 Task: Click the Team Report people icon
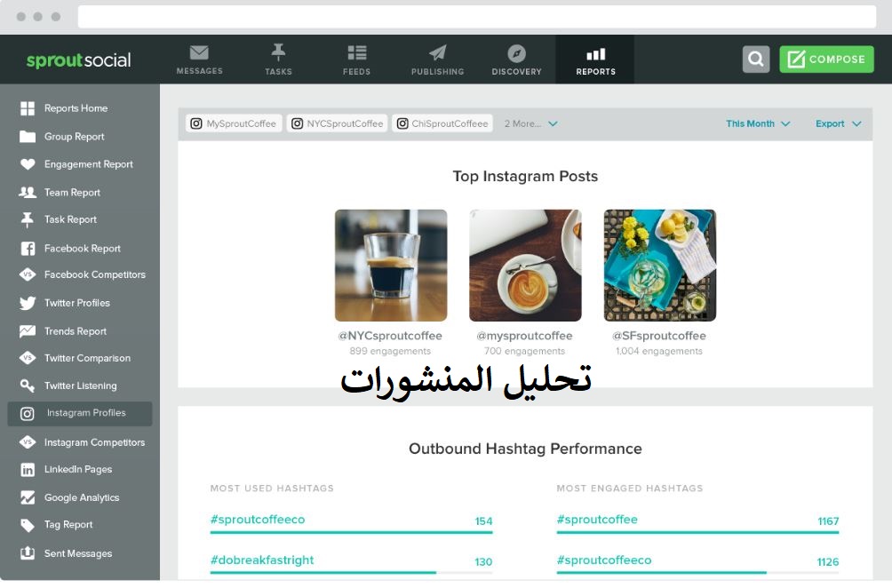coord(28,192)
